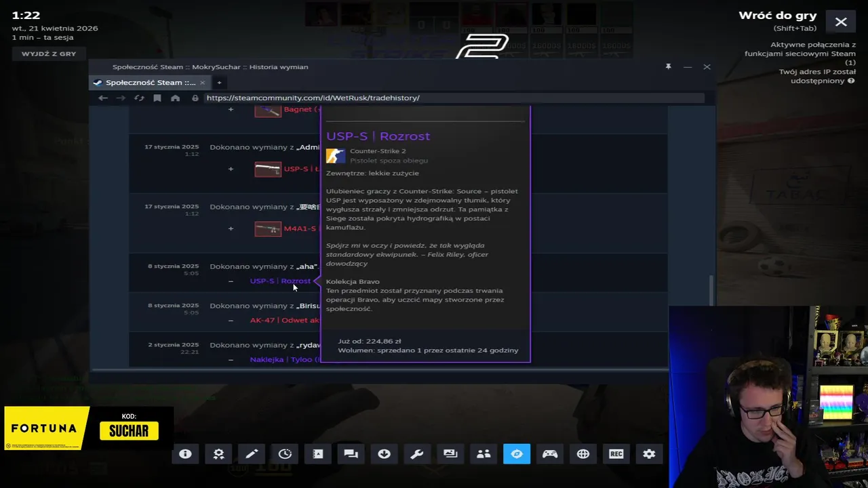Open the achievements icon in overlay toolbar

click(x=218, y=454)
